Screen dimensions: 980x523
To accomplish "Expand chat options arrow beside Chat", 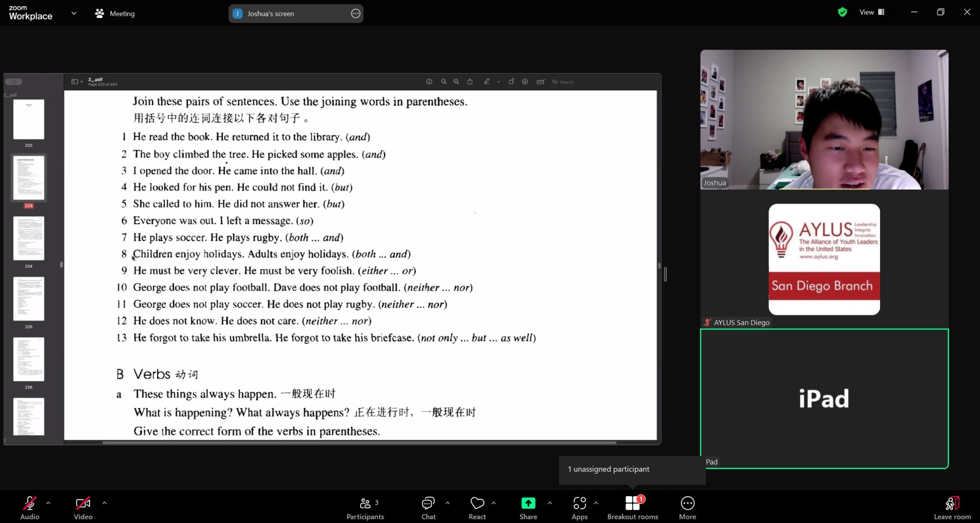I will click(447, 503).
